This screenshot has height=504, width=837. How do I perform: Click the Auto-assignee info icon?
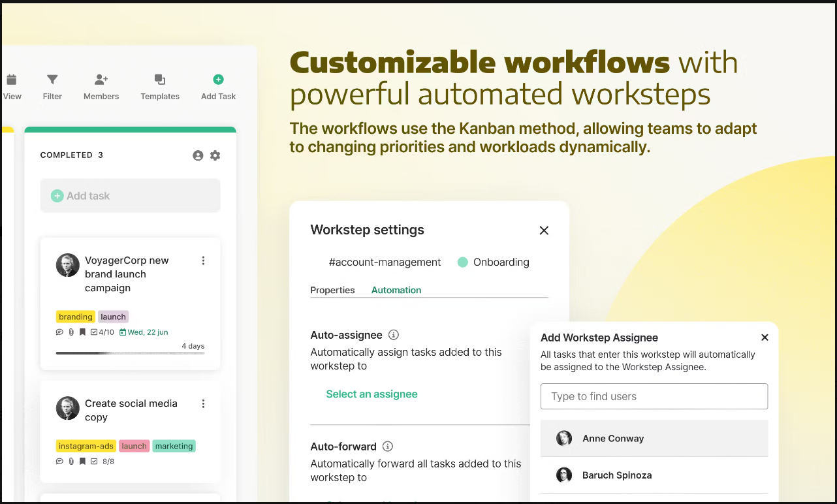coord(394,335)
